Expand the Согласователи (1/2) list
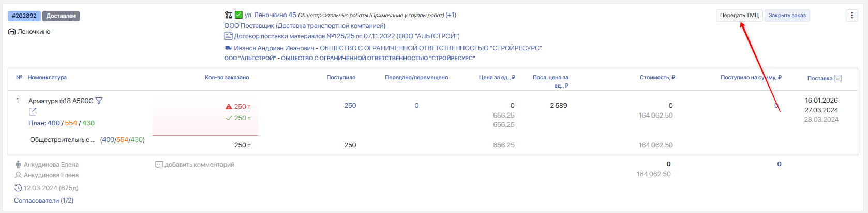868x213 pixels. [x=44, y=200]
